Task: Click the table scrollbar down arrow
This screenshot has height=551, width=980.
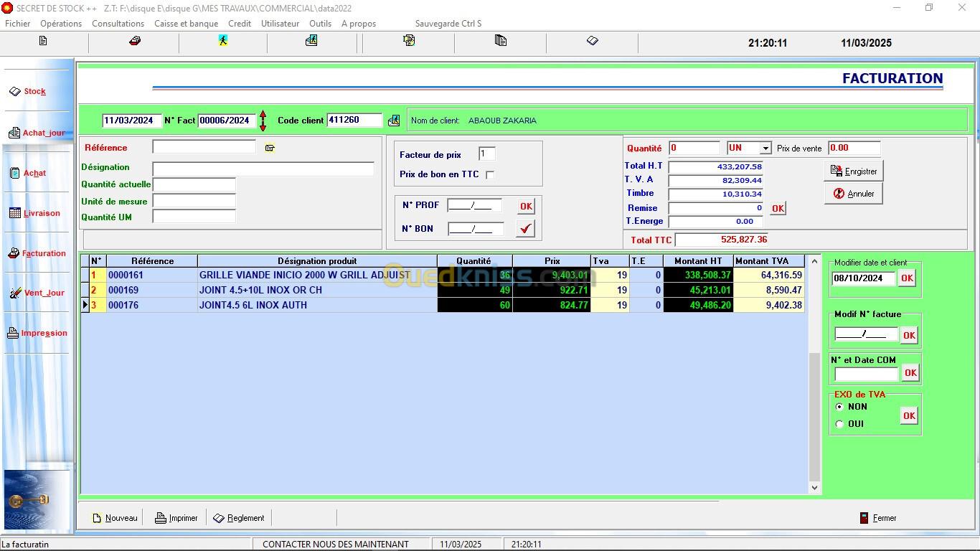Action: [814, 487]
